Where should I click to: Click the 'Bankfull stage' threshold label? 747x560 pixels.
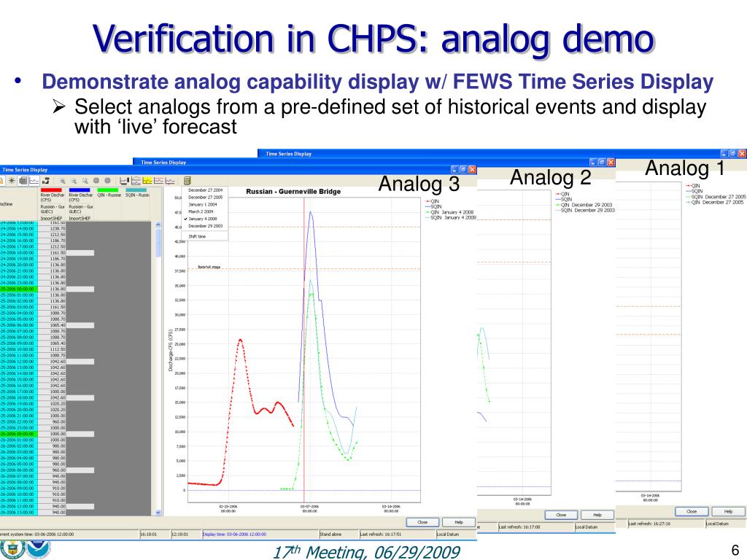tap(209, 267)
